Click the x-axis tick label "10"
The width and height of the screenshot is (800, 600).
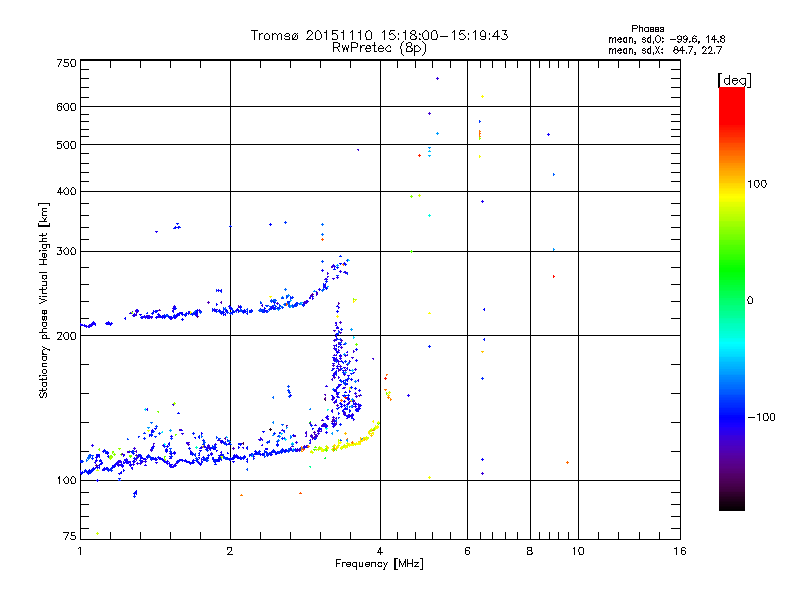(x=578, y=551)
